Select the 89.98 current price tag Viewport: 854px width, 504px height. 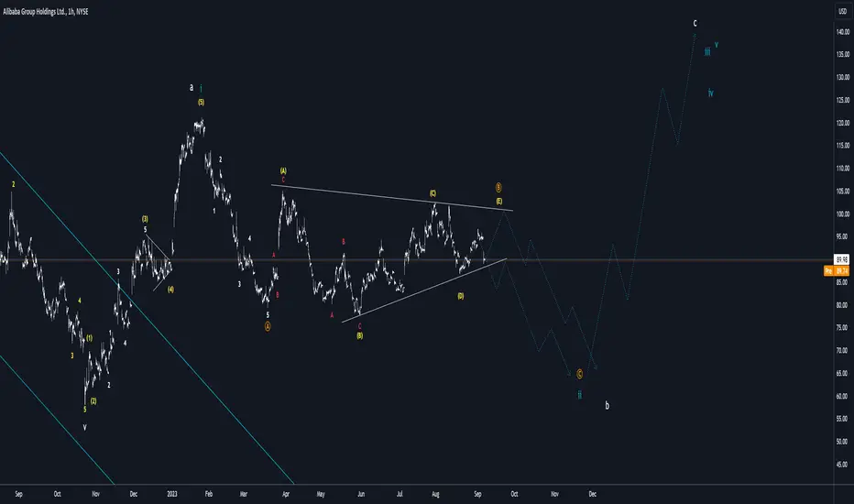pos(842,259)
